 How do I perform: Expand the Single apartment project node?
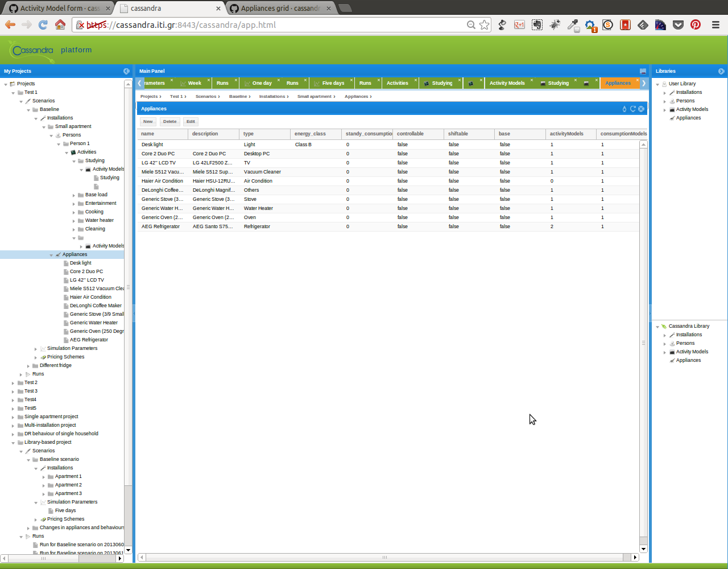pyautogui.click(x=13, y=417)
